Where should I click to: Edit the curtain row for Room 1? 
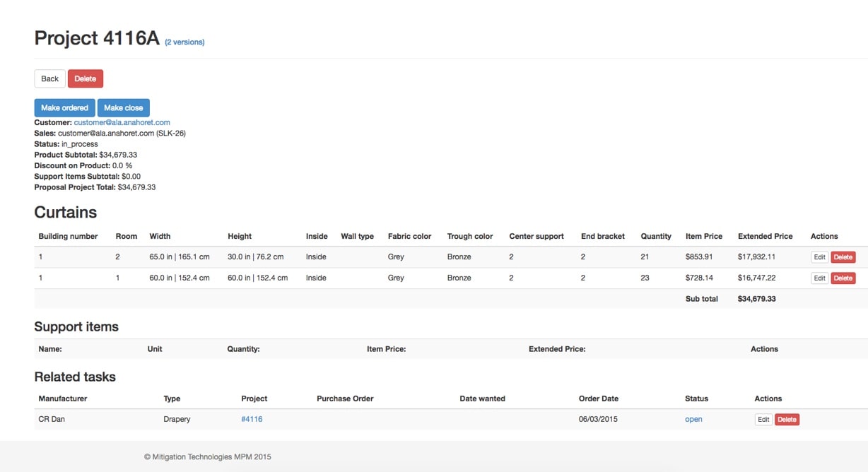[x=819, y=278]
